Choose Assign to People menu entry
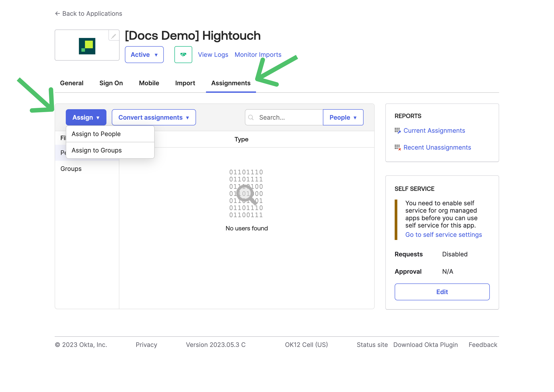This screenshot has height=392, width=554. click(x=110, y=134)
